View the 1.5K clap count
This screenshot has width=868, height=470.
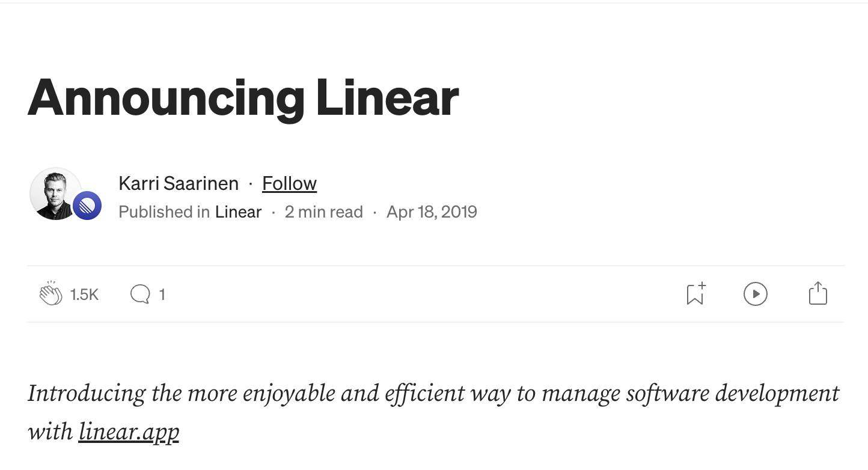(x=84, y=295)
